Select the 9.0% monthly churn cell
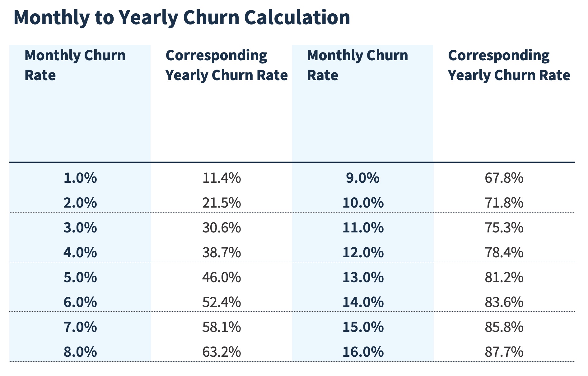Screen dimensions: 588x376 (x=362, y=178)
